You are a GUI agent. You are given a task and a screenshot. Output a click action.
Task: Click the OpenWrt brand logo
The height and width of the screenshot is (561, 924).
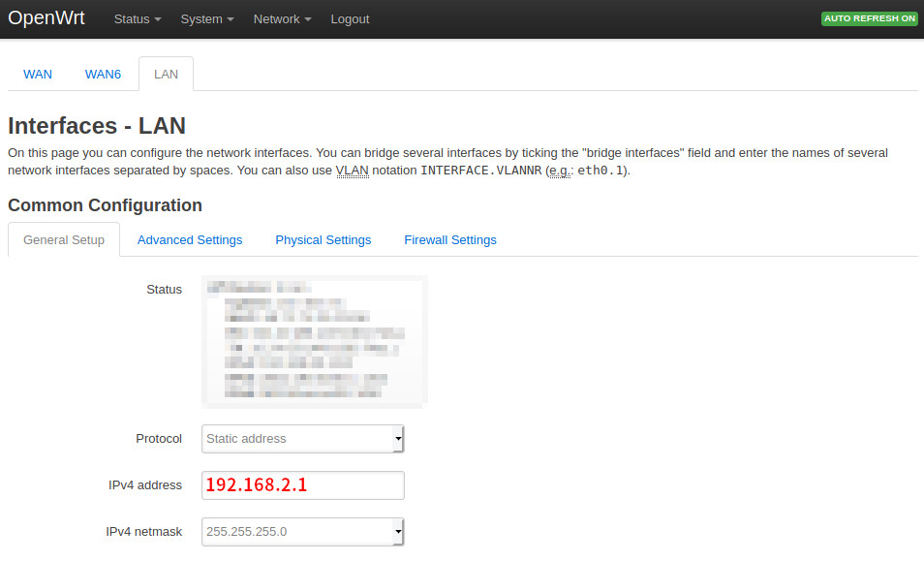tap(46, 17)
